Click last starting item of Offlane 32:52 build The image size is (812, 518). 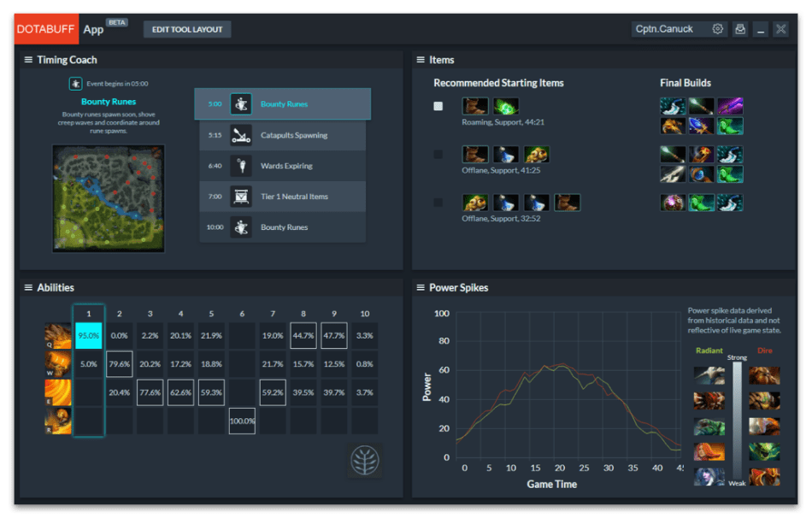click(x=567, y=203)
